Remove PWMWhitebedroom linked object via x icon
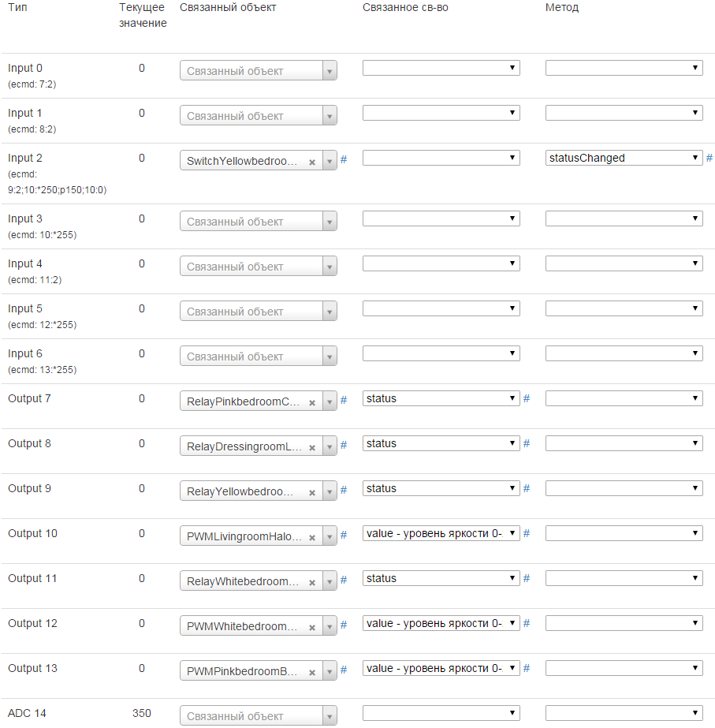The width and height of the screenshot is (715, 728). (312, 627)
